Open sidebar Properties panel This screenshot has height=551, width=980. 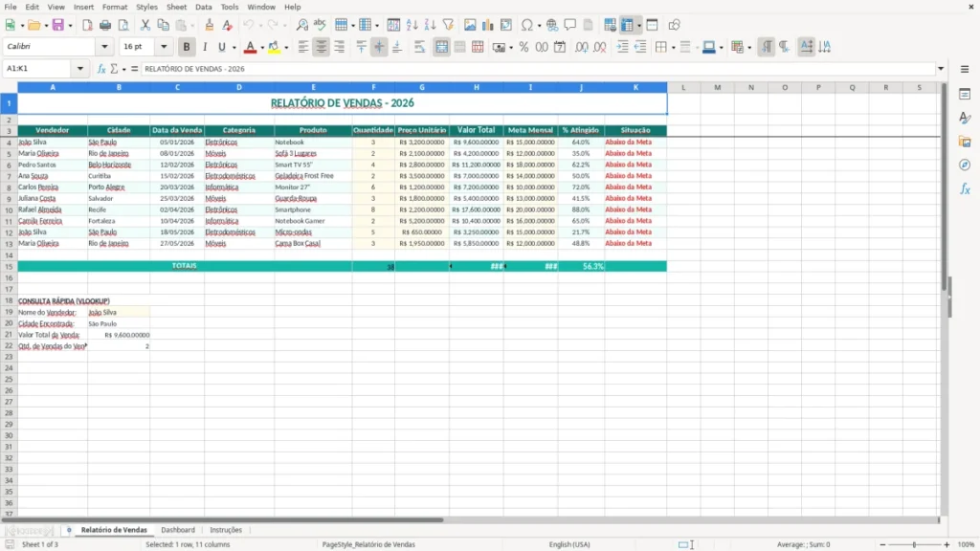(965, 95)
